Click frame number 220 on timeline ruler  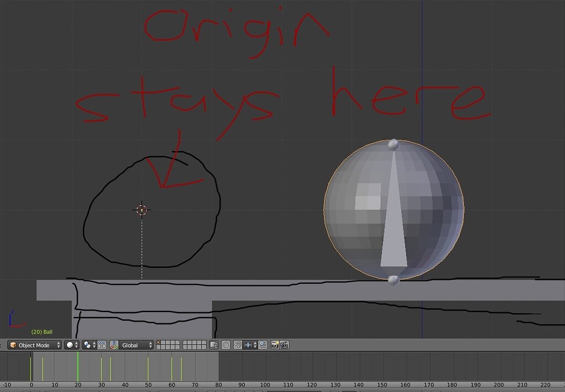[x=546, y=385]
